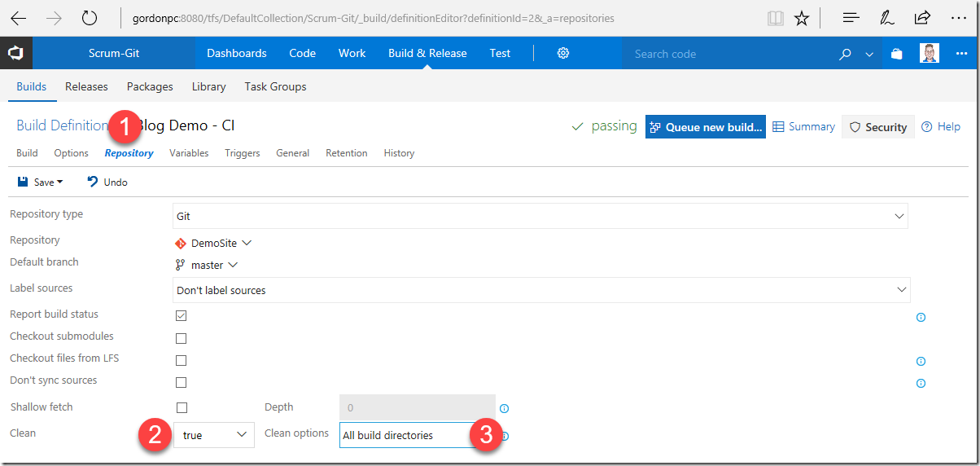This screenshot has width=980, height=466.
Task: Add page to favorites star icon
Action: pyautogui.click(x=802, y=18)
